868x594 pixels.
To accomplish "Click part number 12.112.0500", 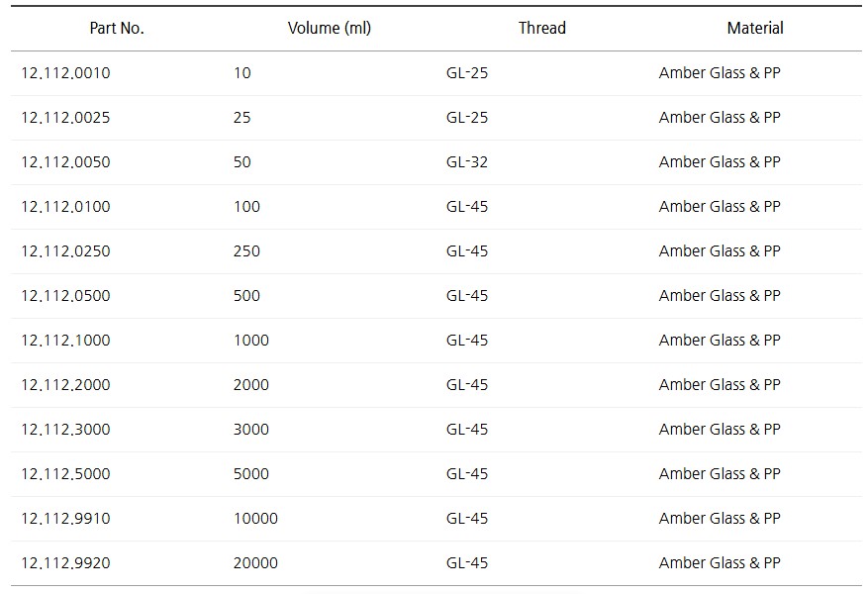I will click(x=65, y=296).
